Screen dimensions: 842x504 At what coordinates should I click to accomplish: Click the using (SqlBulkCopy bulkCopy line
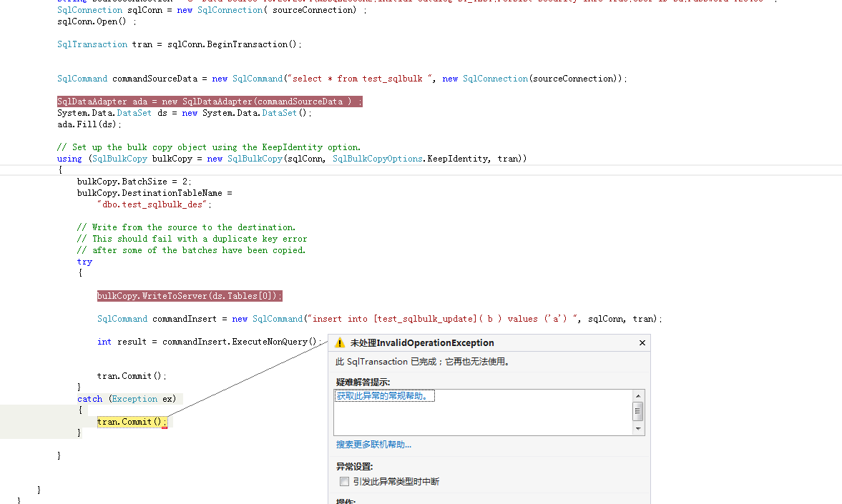[292, 159]
